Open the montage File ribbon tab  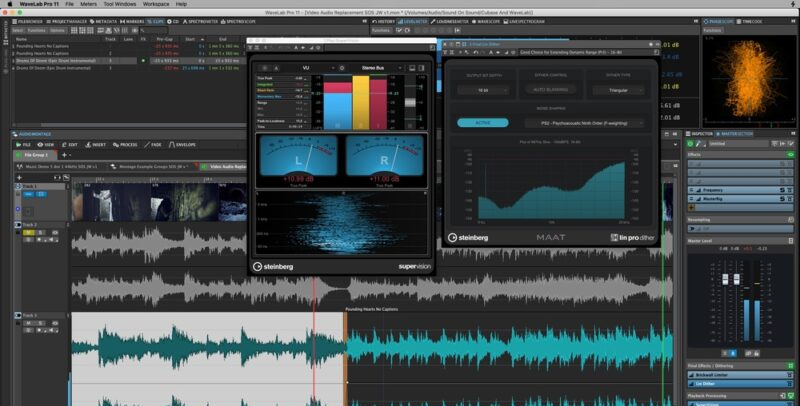[x=24, y=145]
